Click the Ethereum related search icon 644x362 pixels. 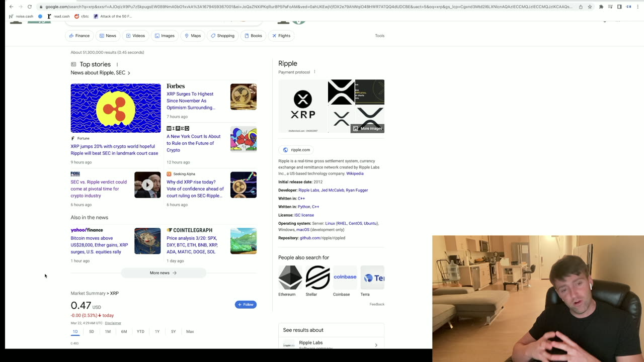290,278
